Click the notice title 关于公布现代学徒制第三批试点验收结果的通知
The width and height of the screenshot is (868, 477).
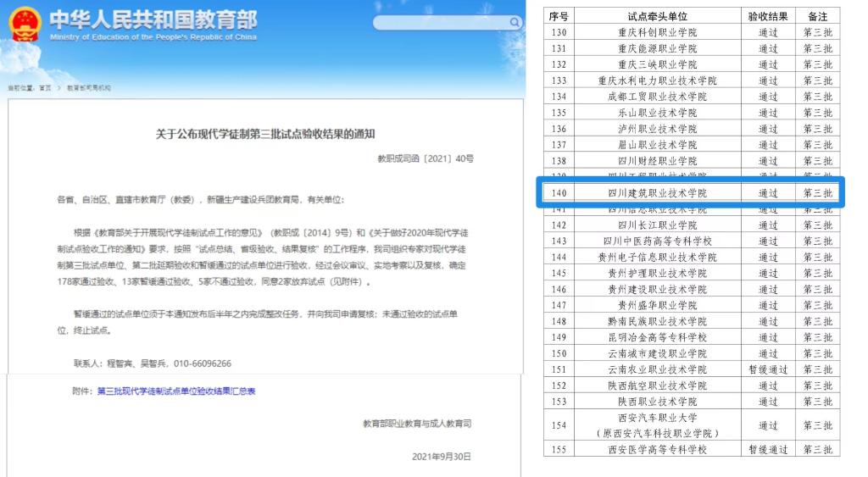(x=265, y=134)
